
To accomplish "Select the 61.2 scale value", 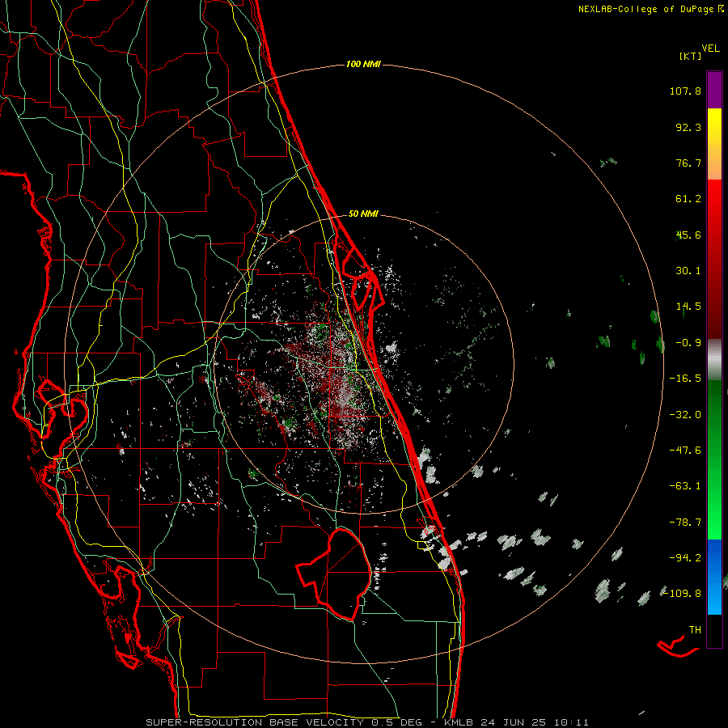I will click(688, 199).
